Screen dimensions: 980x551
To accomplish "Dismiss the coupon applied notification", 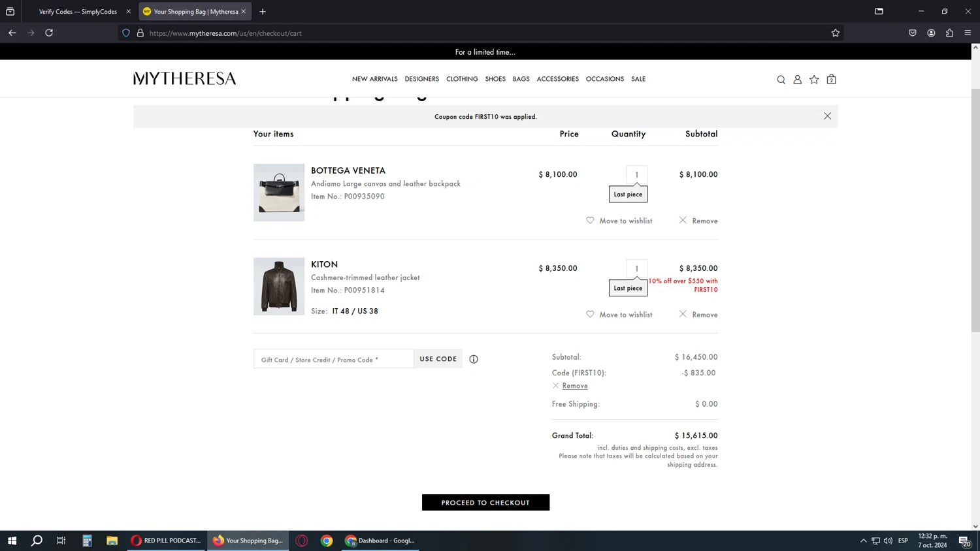I will point(827,116).
